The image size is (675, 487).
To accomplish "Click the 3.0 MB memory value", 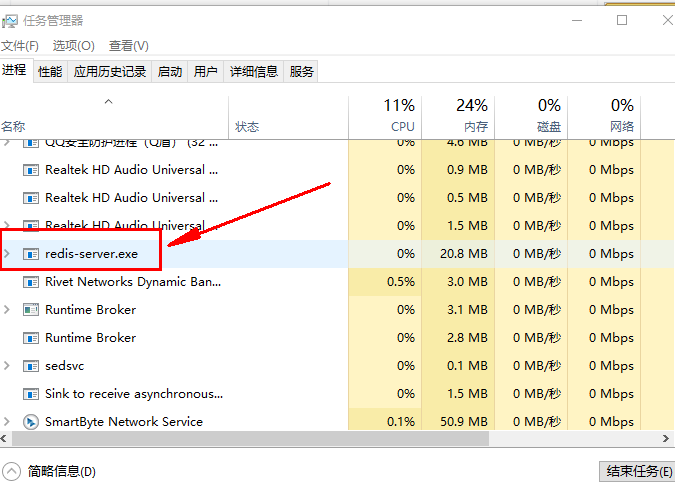I will tap(467, 282).
